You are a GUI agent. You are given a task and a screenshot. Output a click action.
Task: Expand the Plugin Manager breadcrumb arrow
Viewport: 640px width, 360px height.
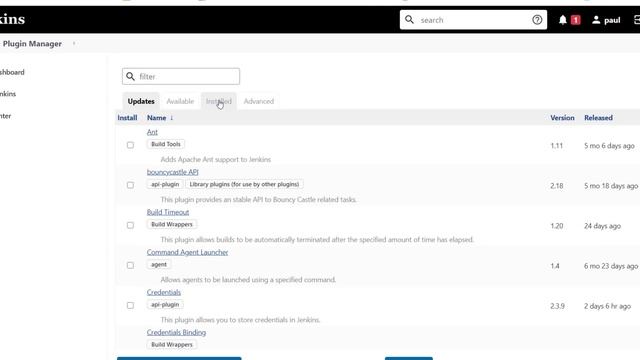[74, 43]
